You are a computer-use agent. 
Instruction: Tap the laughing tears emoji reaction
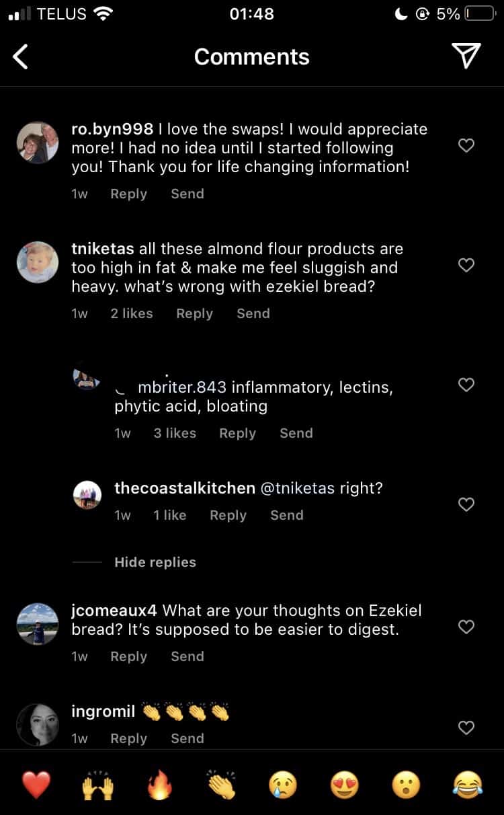(468, 784)
